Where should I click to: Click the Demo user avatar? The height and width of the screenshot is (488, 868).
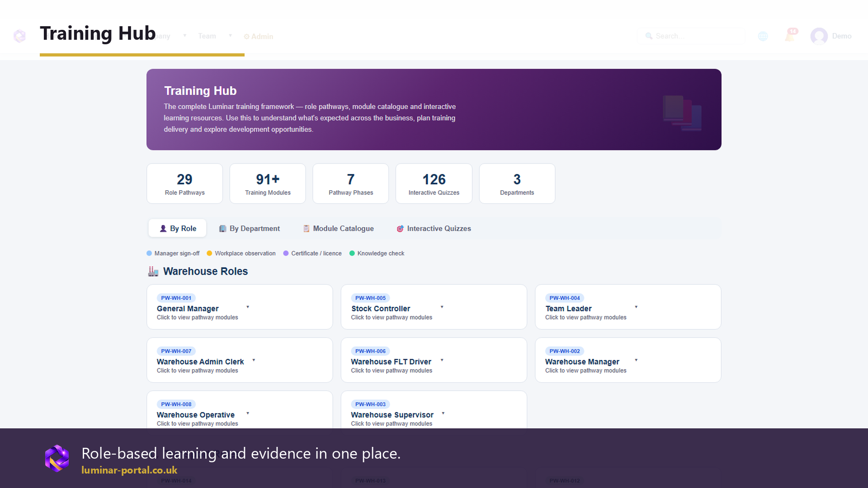click(819, 36)
